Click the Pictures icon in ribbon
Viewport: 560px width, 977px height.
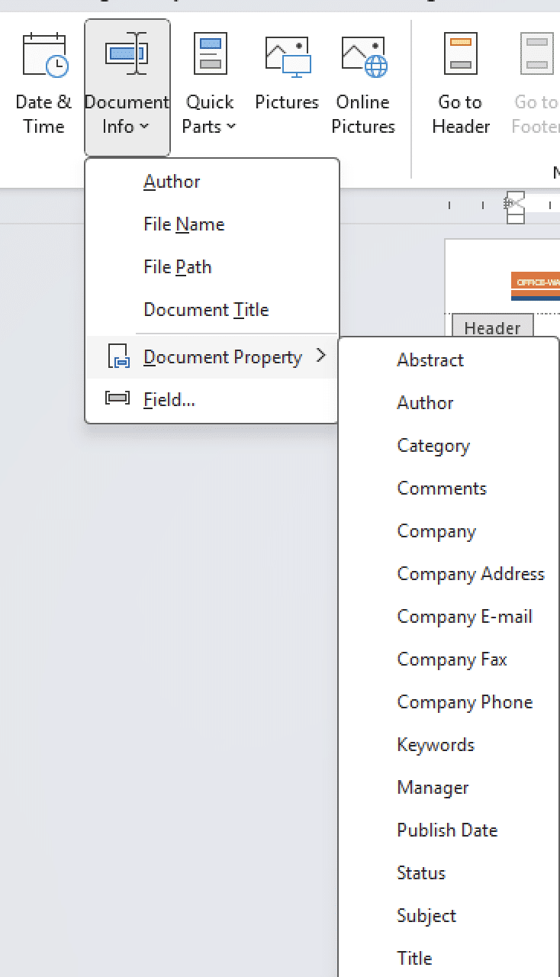pos(287,58)
